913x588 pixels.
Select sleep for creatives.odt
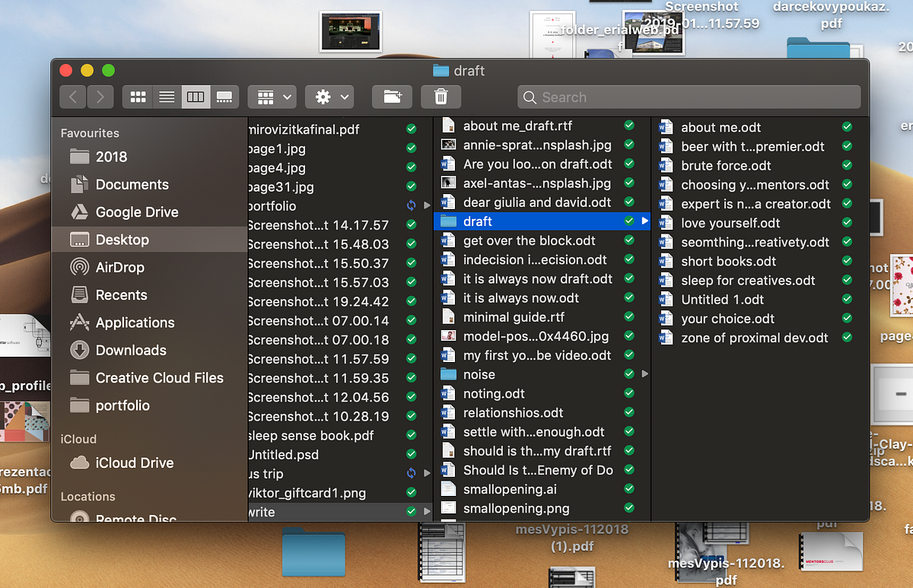pyautogui.click(x=760, y=280)
